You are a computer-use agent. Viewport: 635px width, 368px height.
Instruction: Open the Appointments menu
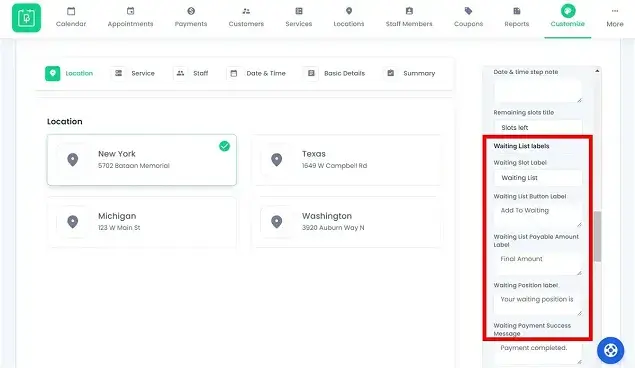pyautogui.click(x=130, y=18)
